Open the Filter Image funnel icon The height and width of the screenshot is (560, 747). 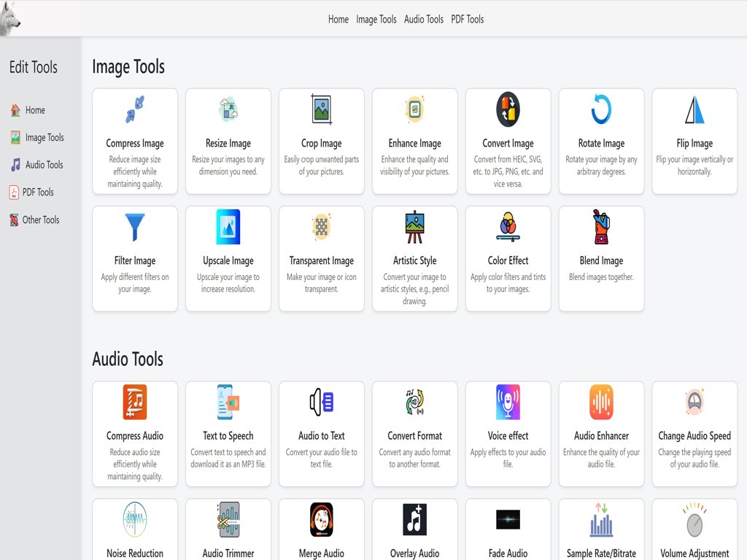pos(135,227)
